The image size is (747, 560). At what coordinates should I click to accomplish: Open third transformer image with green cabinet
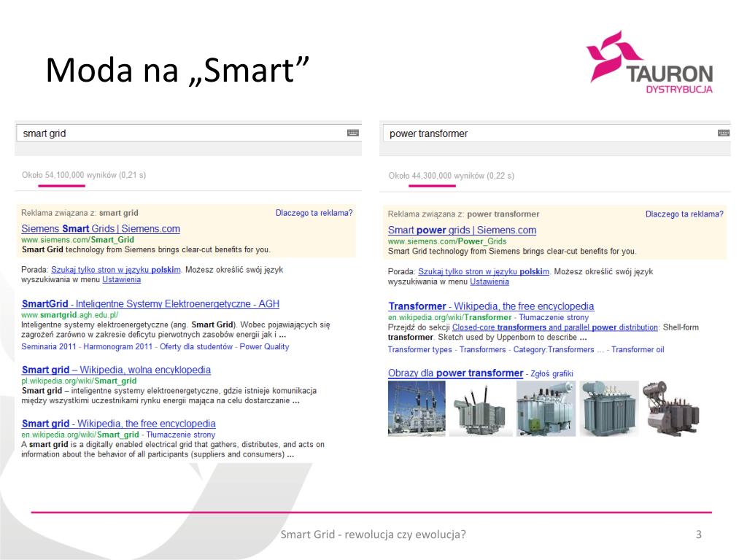(546, 408)
